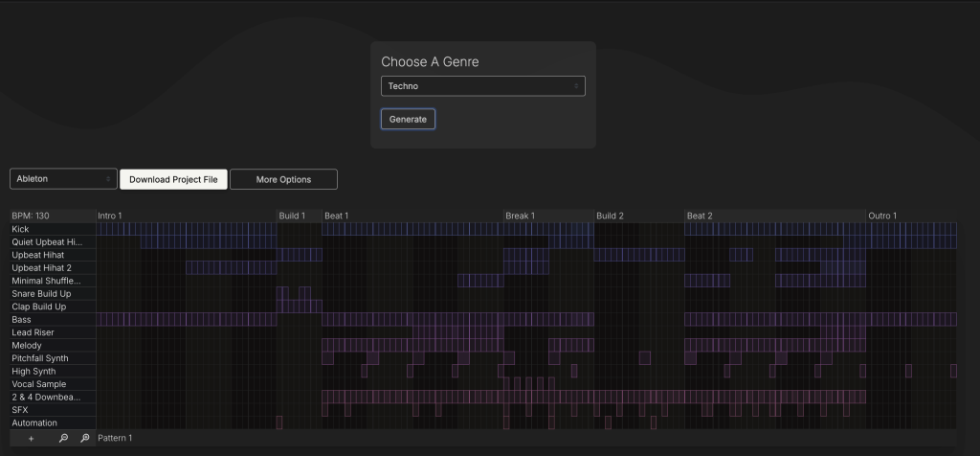
Task: Click the Automation track label
Action: (34, 422)
